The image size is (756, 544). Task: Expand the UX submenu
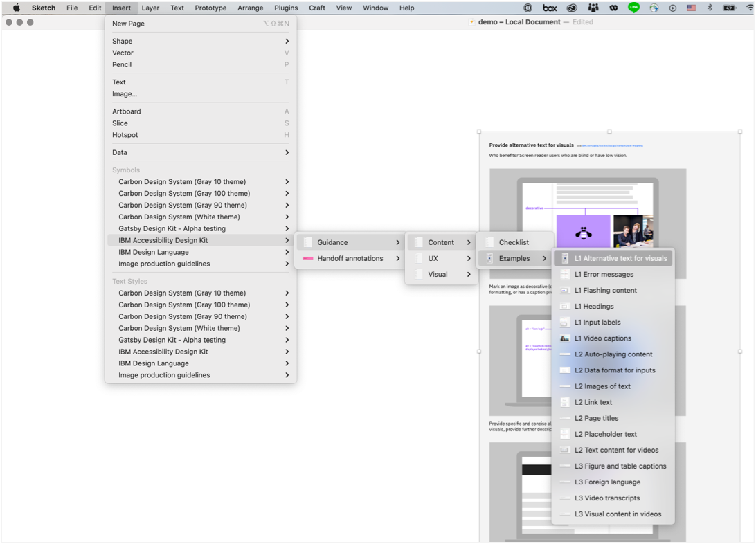442,258
